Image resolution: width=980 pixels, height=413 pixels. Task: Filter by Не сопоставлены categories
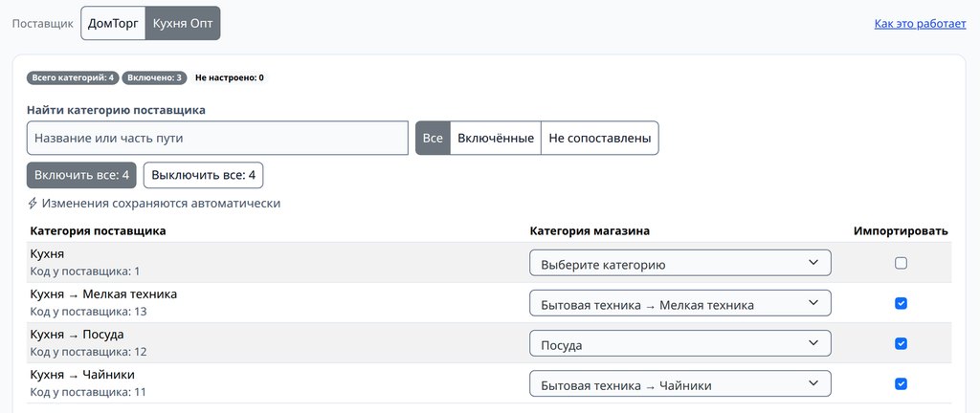click(600, 138)
